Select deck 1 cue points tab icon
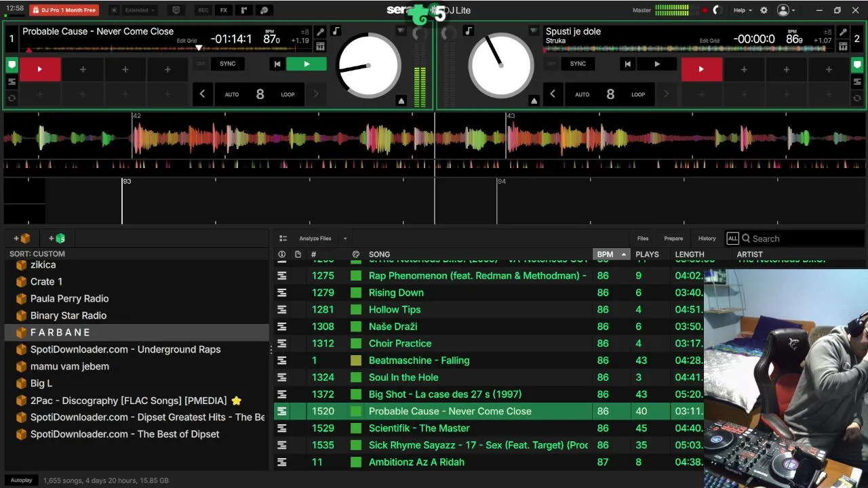Screen dimensions: 868x488 (12, 66)
